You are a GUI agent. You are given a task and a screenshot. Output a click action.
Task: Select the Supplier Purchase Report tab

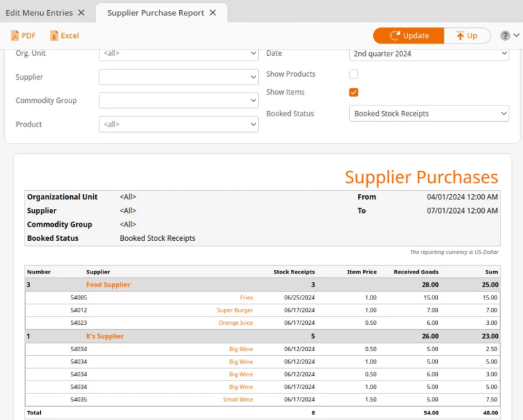pyautogui.click(x=155, y=13)
